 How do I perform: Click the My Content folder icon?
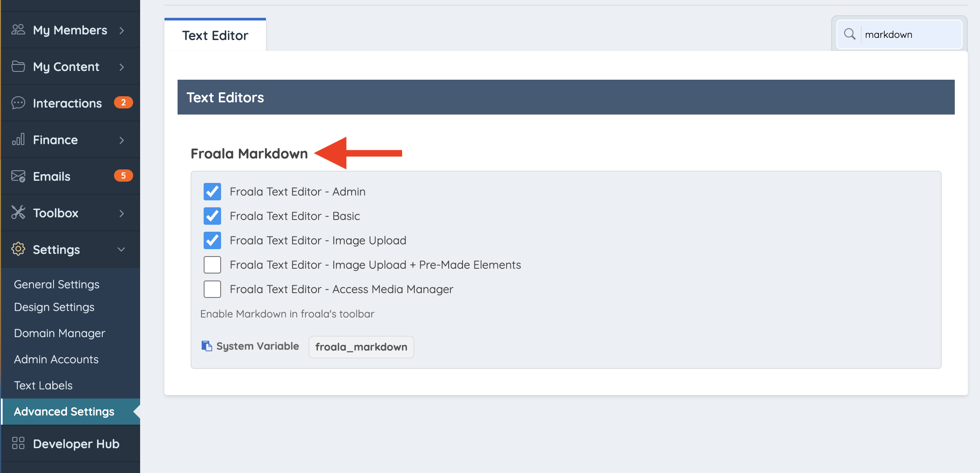click(x=18, y=66)
